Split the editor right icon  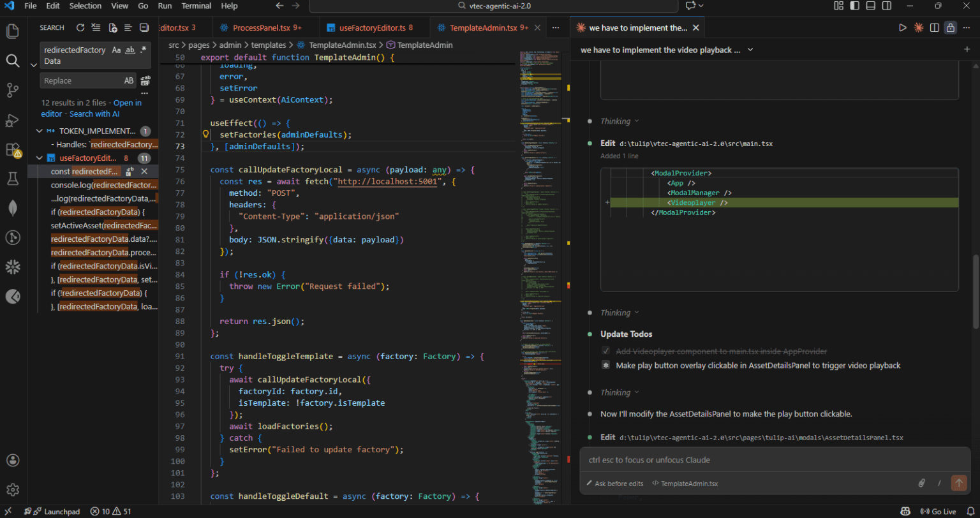(x=934, y=27)
